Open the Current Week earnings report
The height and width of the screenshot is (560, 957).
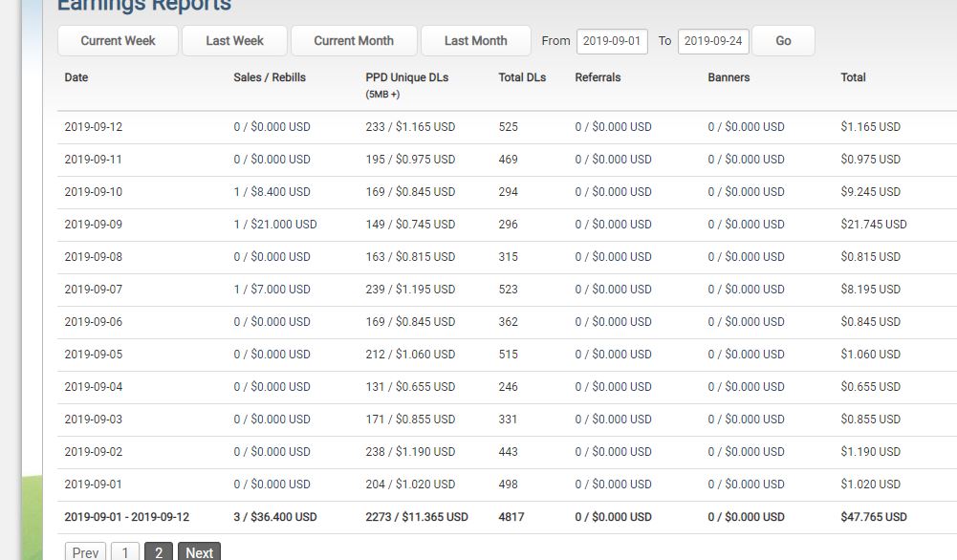118,41
